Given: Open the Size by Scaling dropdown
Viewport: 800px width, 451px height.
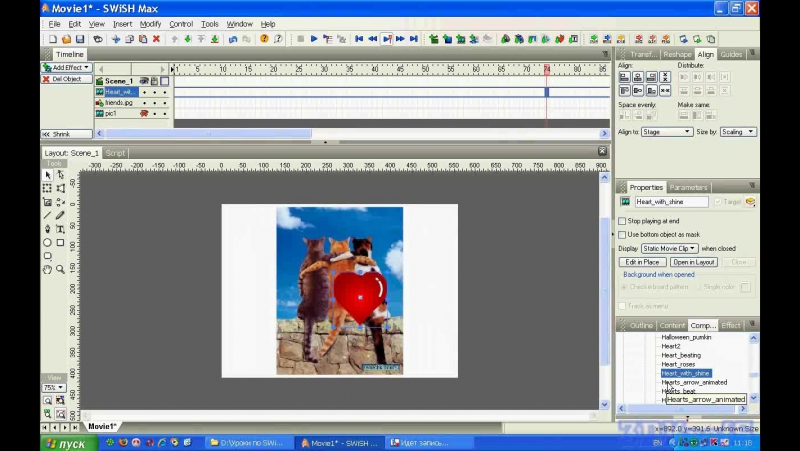Looking at the screenshot, I should click(x=738, y=132).
